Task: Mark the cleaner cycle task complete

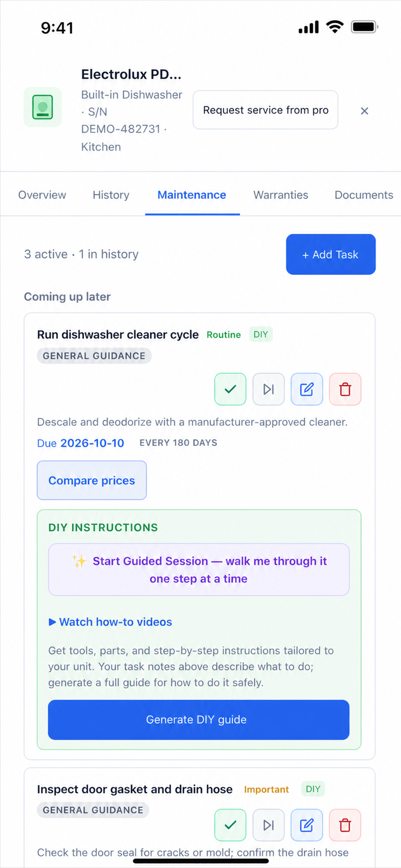Action: [230, 389]
